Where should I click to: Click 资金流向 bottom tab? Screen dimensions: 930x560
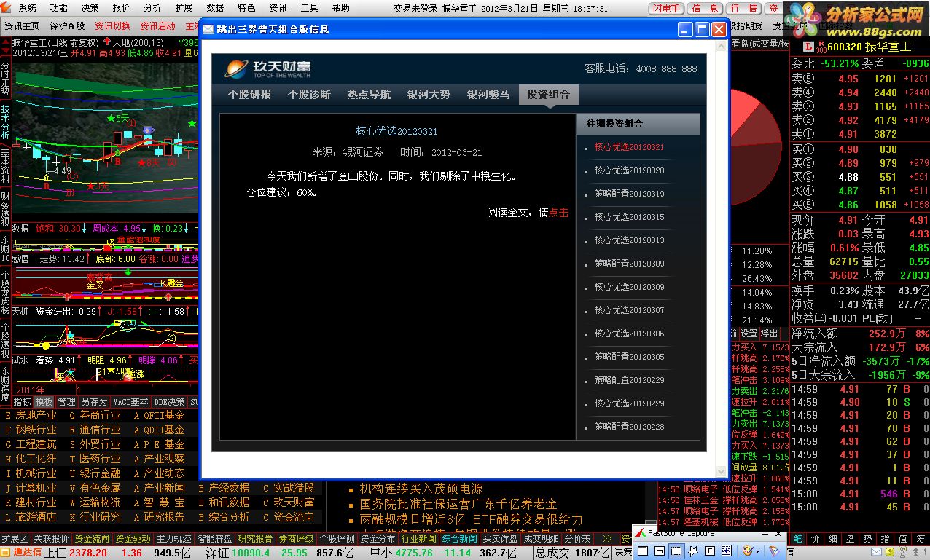[x=92, y=539]
